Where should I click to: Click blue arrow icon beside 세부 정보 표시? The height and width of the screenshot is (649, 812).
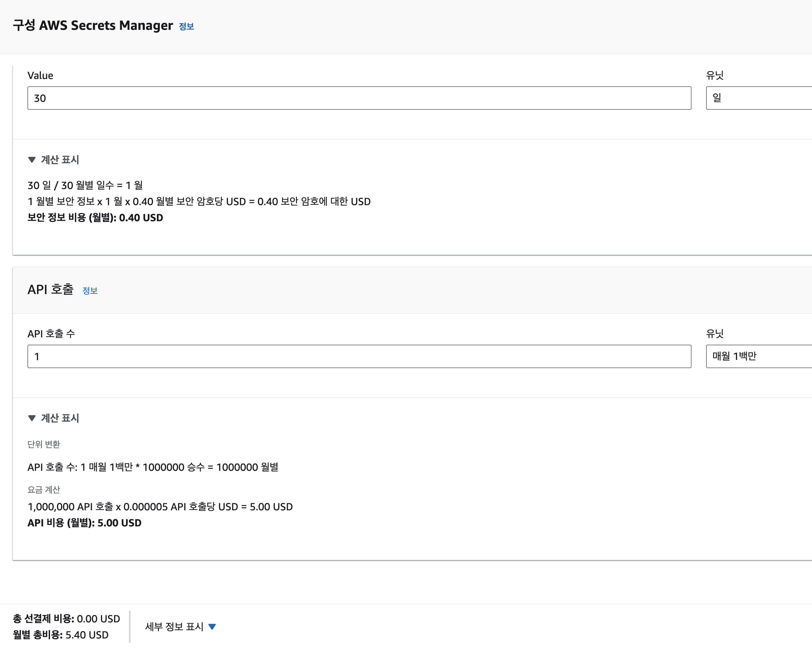click(x=212, y=626)
